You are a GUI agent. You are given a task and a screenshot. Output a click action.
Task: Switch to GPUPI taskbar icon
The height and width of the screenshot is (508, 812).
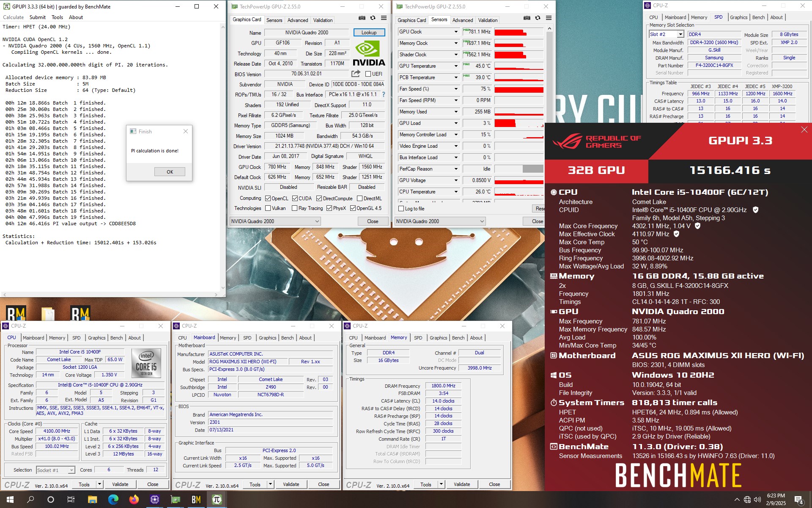pyautogui.click(x=217, y=500)
